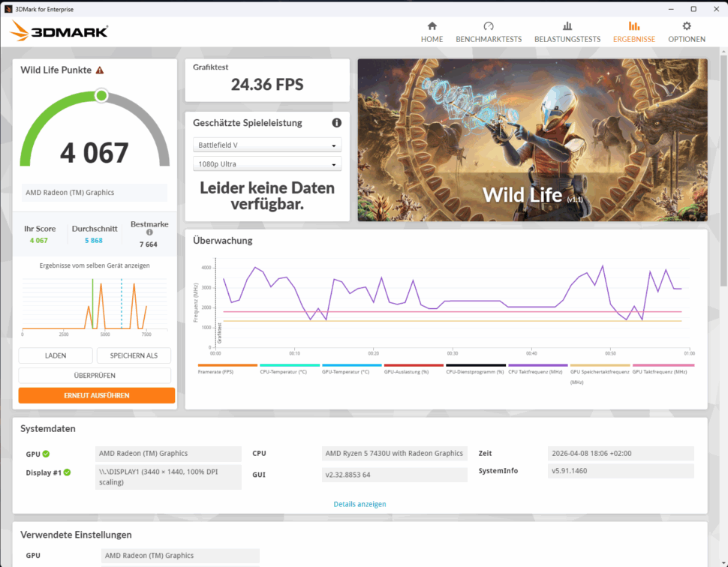
Task: Toggle the CPU-Dienstprogramm (%) legend
Action: [x=475, y=369]
